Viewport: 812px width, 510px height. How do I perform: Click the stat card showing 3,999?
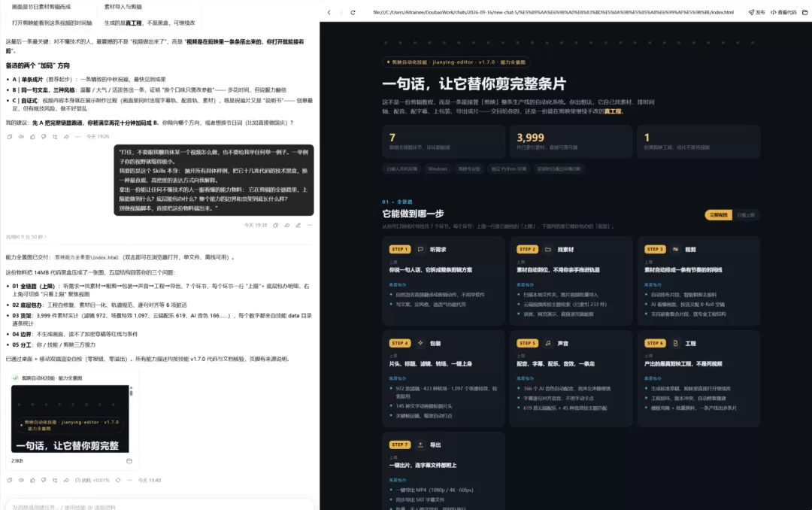click(571, 141)
